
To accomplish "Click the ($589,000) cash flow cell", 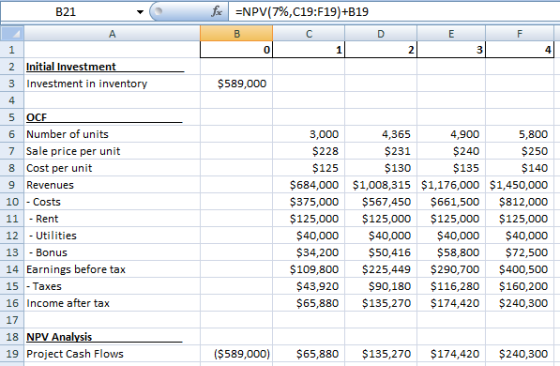I will 236,354.
